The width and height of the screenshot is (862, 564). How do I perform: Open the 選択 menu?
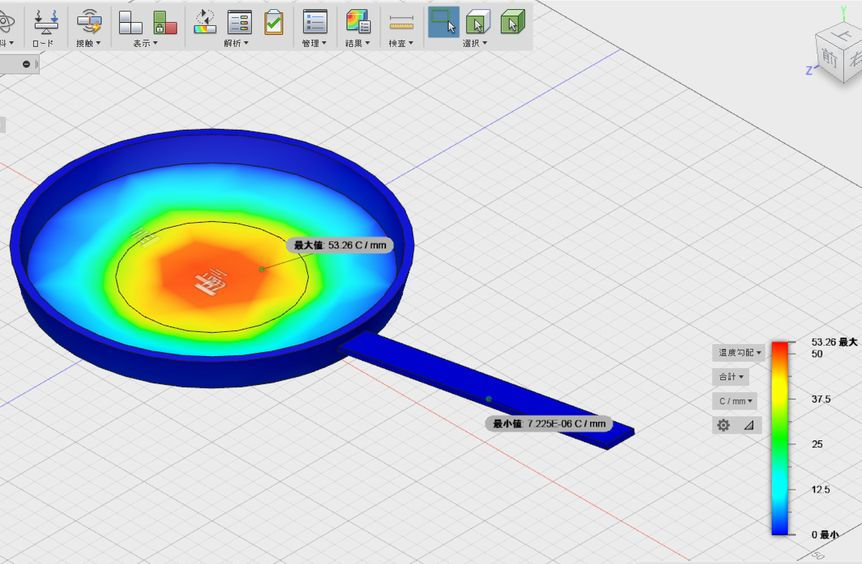pyautogui.click(x=474, y=43)
